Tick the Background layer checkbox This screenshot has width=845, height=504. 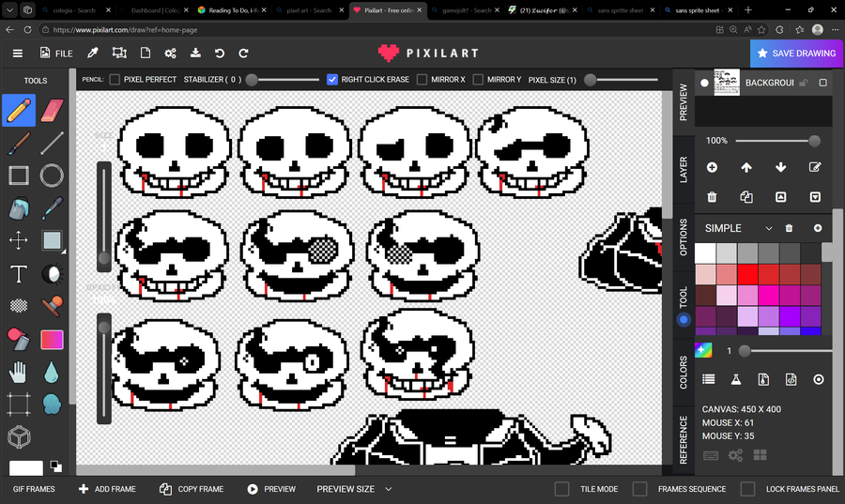coord(822,83)
